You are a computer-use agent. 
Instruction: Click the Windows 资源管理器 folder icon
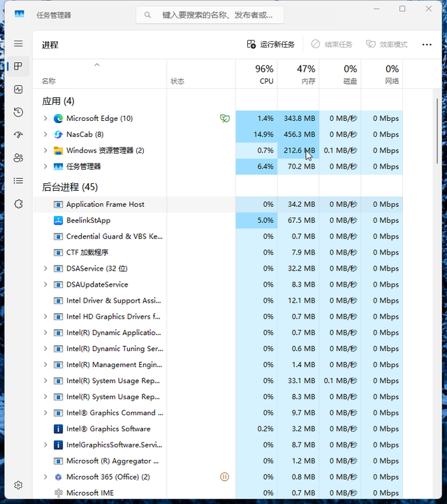click(58, 150)
